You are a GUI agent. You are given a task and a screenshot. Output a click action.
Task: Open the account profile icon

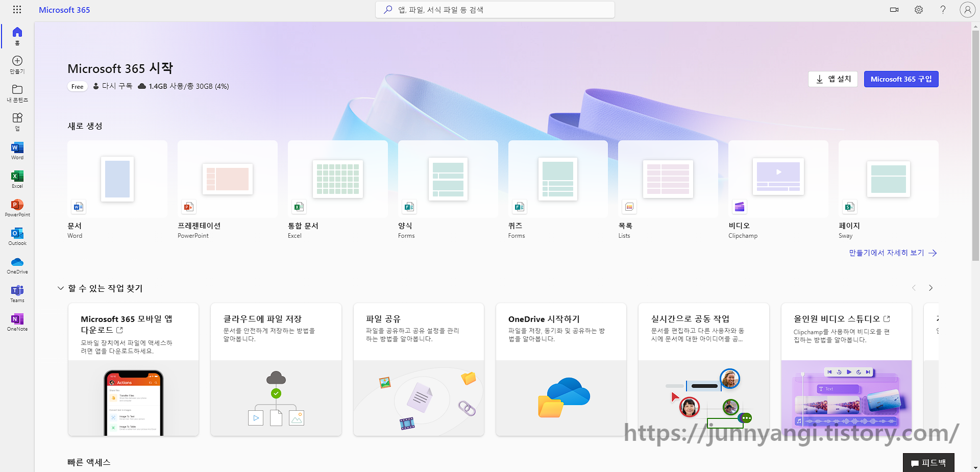point(967,10)
